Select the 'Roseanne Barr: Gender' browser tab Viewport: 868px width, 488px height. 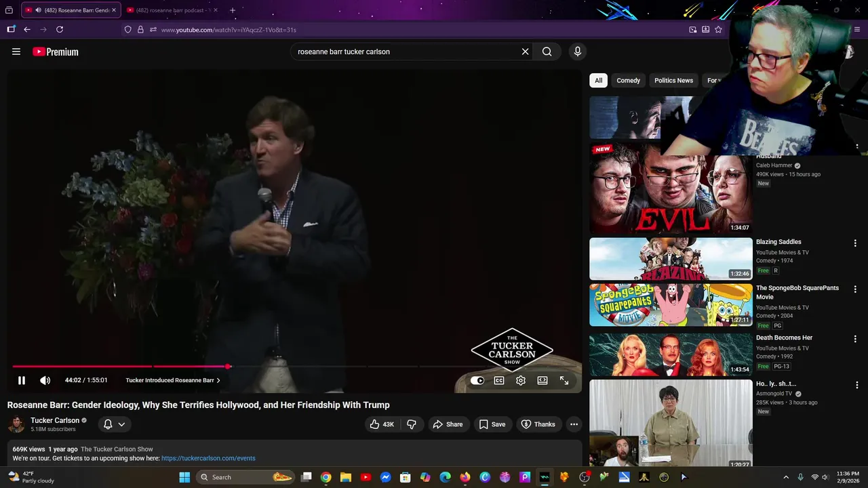(x=71, y=10)
